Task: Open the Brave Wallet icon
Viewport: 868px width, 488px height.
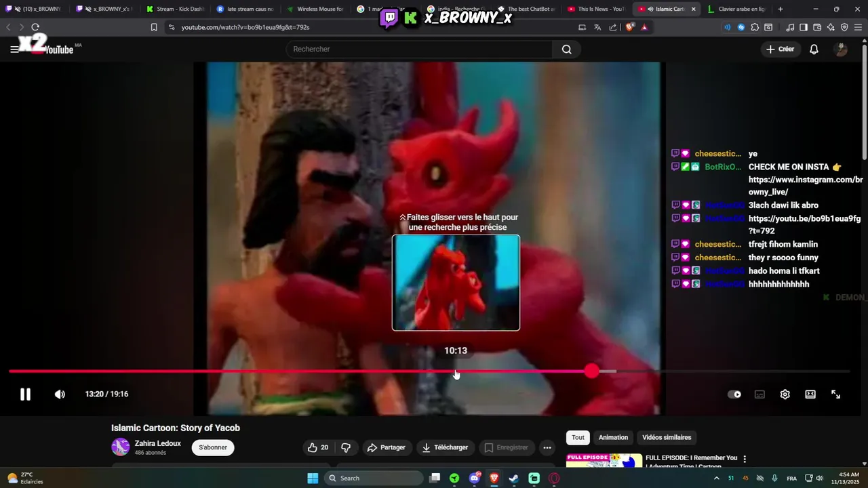Action: tap(817, 27)
